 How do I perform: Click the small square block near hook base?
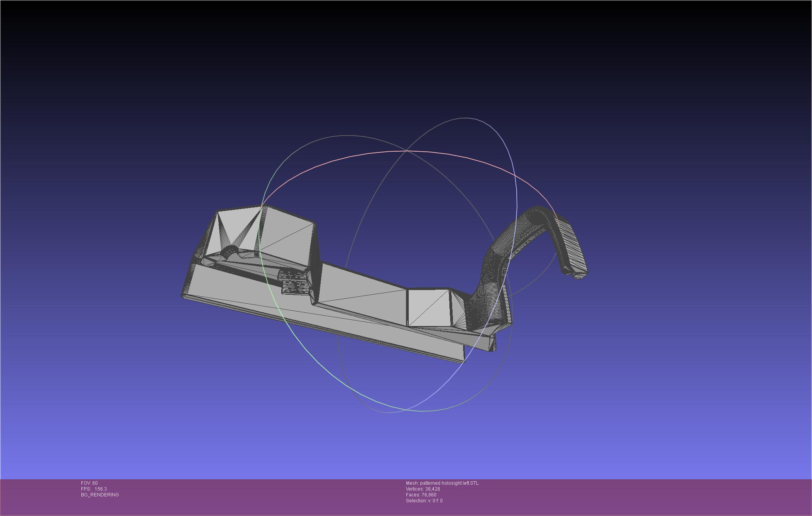428,308
